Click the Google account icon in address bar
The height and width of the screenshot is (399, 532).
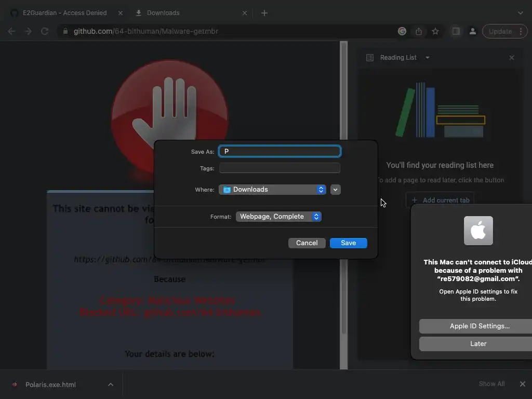402,31
